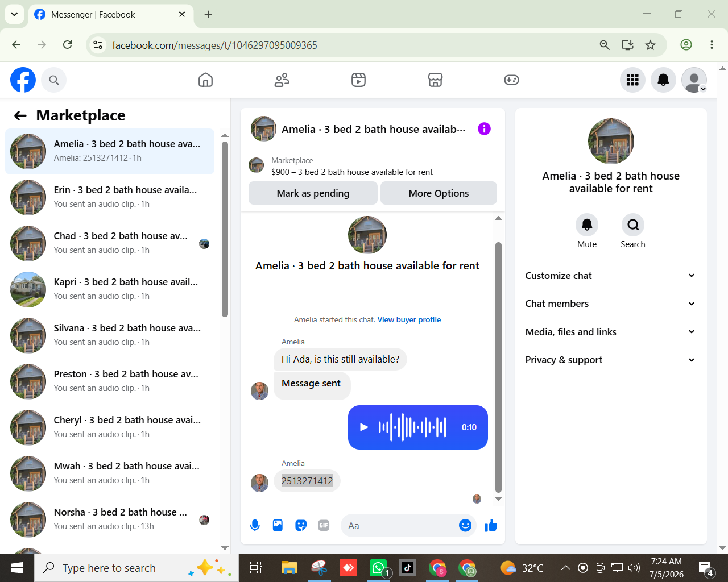
Task: Click the $900 listing title link
Action: click(x=352, y=172)
